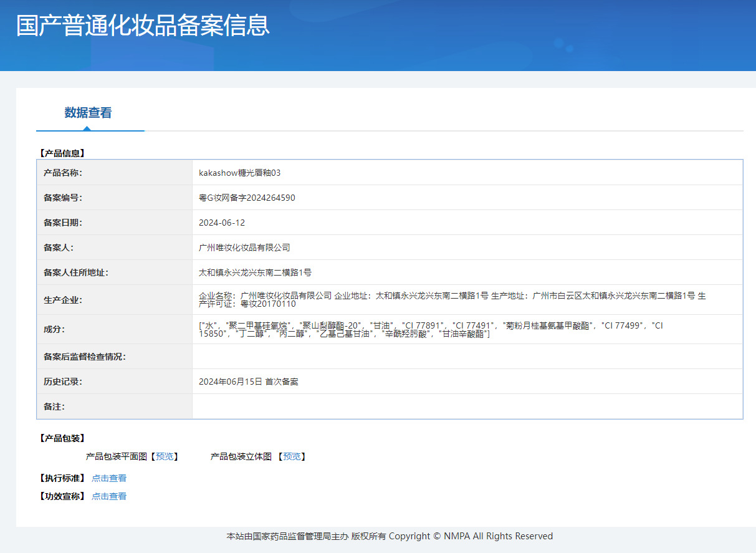The width and height of the screenshot is (756, 553).
Task: Click the 产品包装立体图 label
Action: [x=241, y=457]
